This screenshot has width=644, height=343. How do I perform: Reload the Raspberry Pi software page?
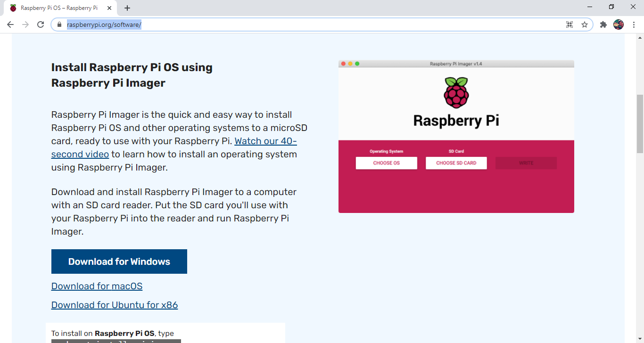(x=41, y=24)
